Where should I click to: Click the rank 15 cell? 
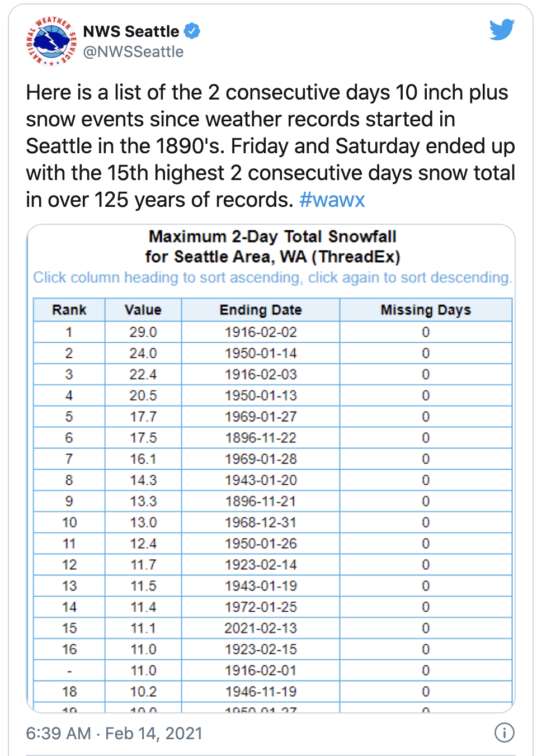[x=69, y=628]
